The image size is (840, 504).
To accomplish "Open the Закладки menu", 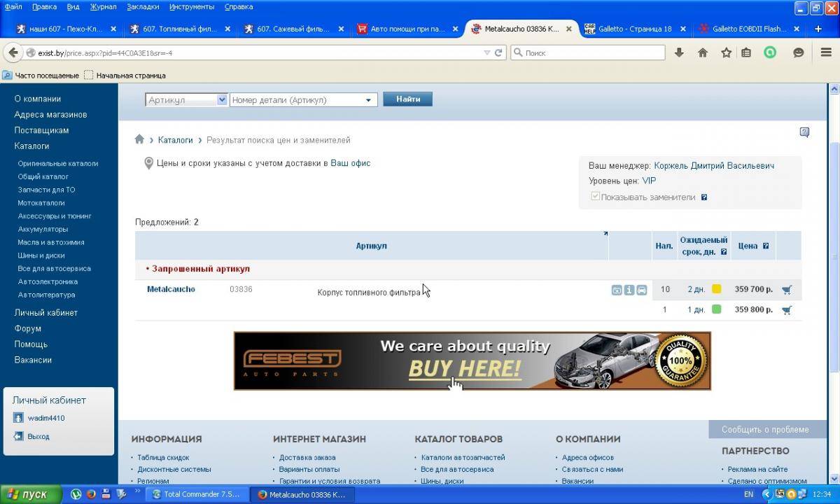I will 143,7.
